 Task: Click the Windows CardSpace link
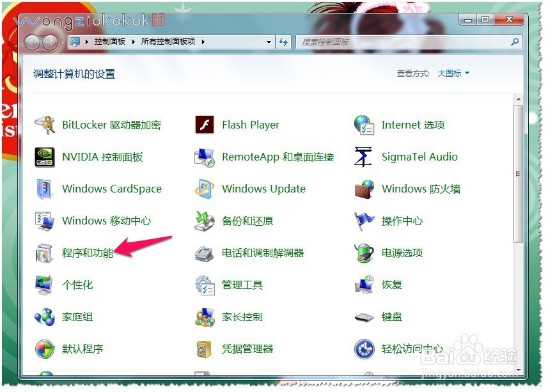click(112, 189)
